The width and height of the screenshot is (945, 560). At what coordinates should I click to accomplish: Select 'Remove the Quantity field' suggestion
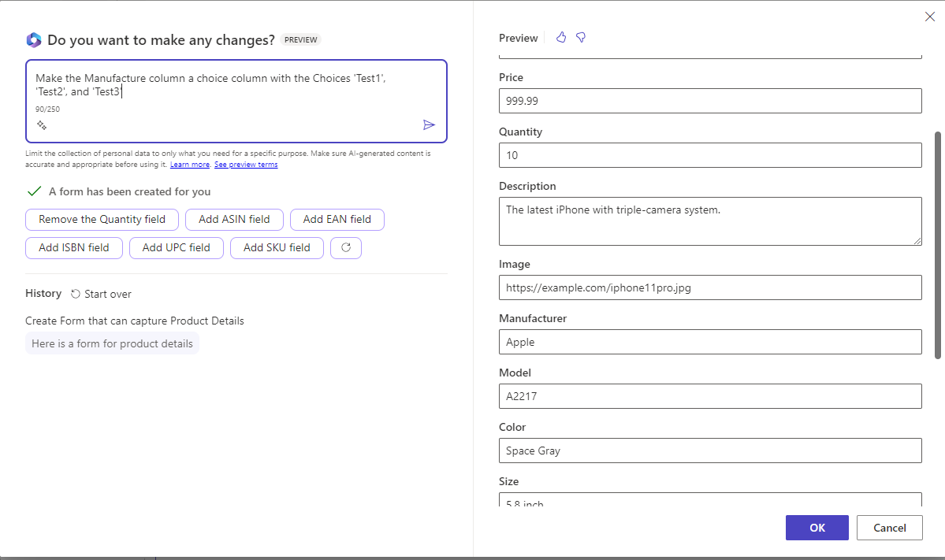point(102,220)
